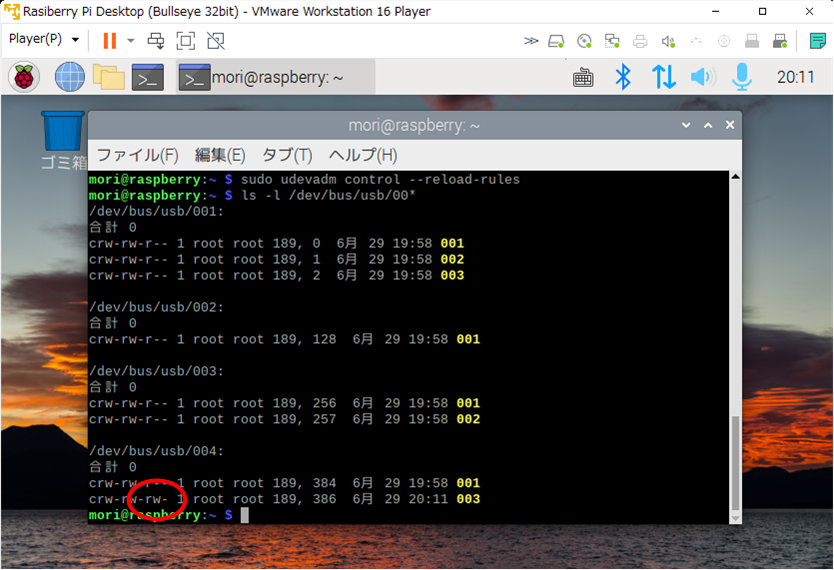Close the mori@raspberry terminal window
Screen dimensions: 834x570
click(x=730, y=125)
